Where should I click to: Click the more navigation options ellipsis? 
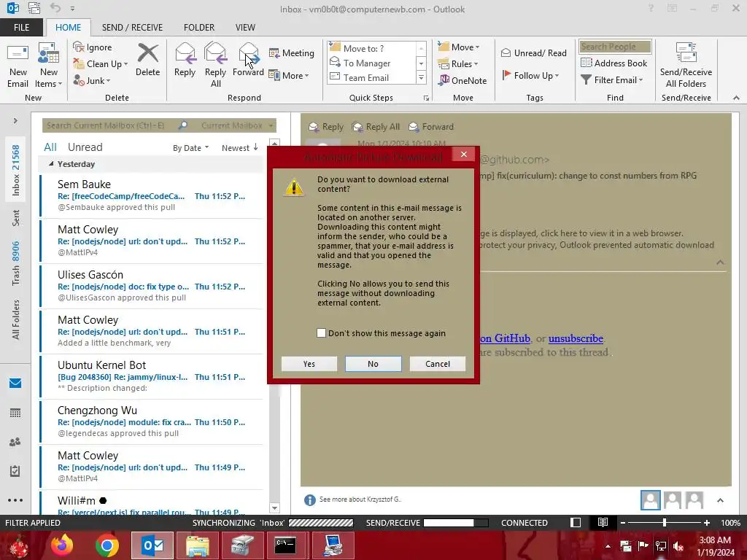[15, 500]
